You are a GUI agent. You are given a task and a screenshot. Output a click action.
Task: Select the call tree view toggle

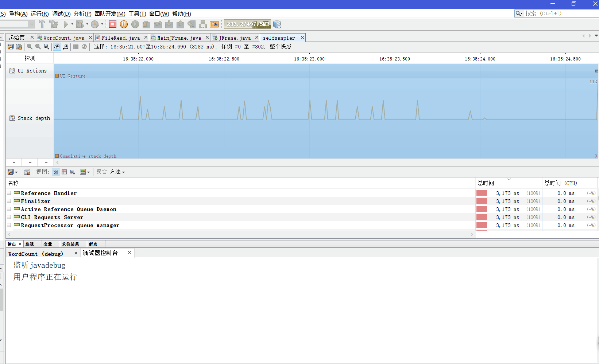[56, 172]
